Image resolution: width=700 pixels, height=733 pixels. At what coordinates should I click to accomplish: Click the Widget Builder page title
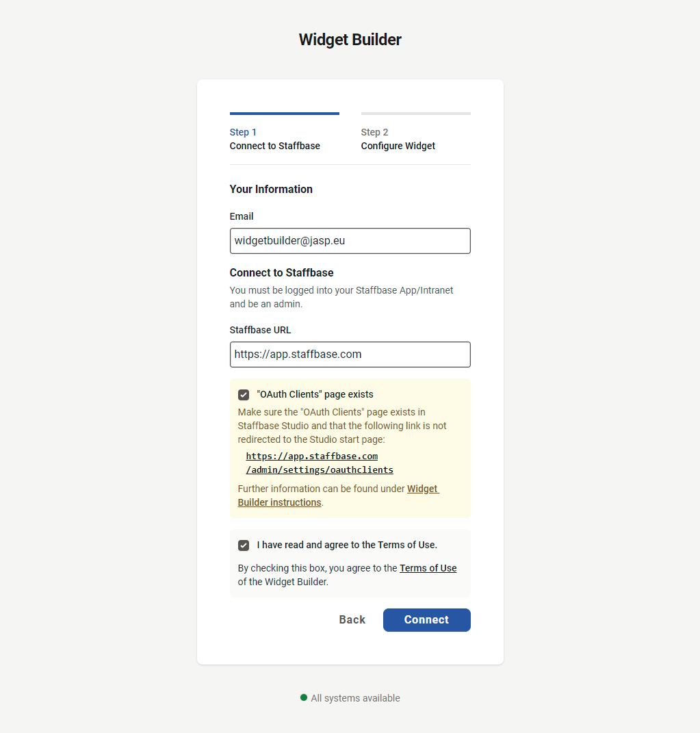coord(350,40)
